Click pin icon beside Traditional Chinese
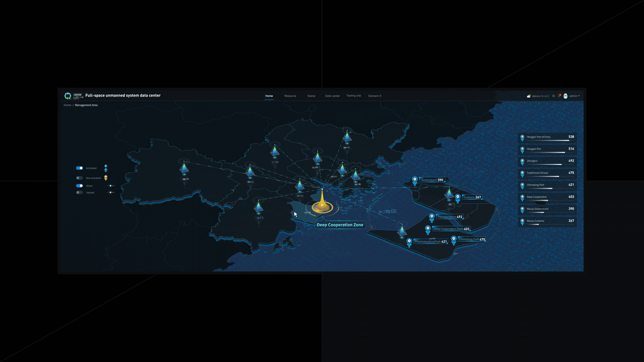 522,174
